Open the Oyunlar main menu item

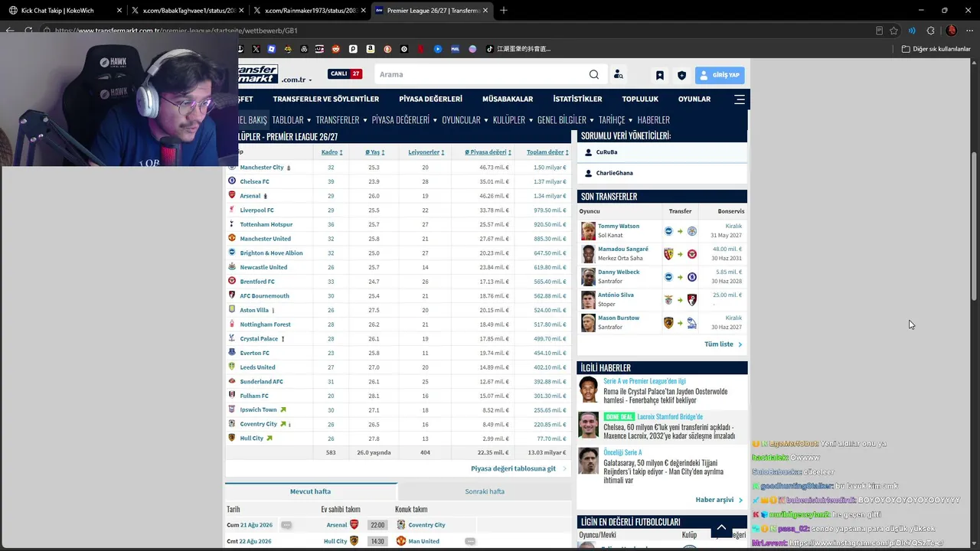pos(694,99)
